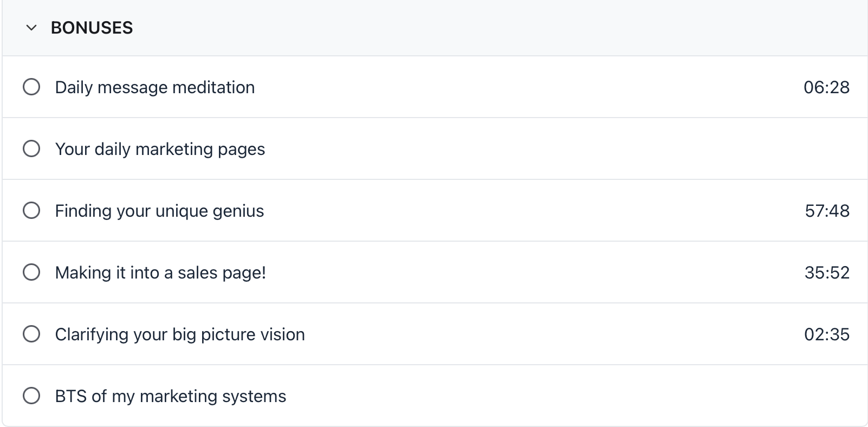Check the circle for Finding your unique genius
The image size is (868, 427).
pyautogui.click(x=31, y=210)
